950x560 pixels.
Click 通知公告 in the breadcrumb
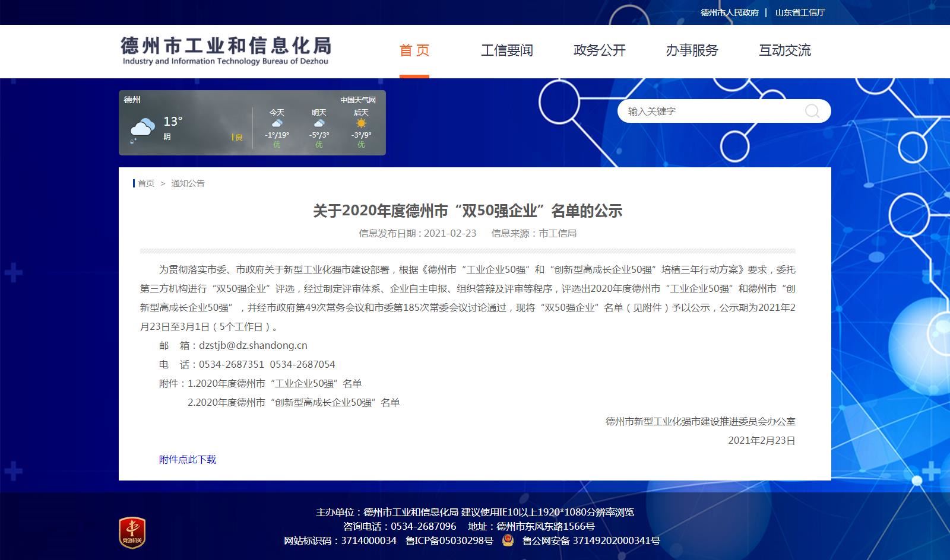point(188,183)
